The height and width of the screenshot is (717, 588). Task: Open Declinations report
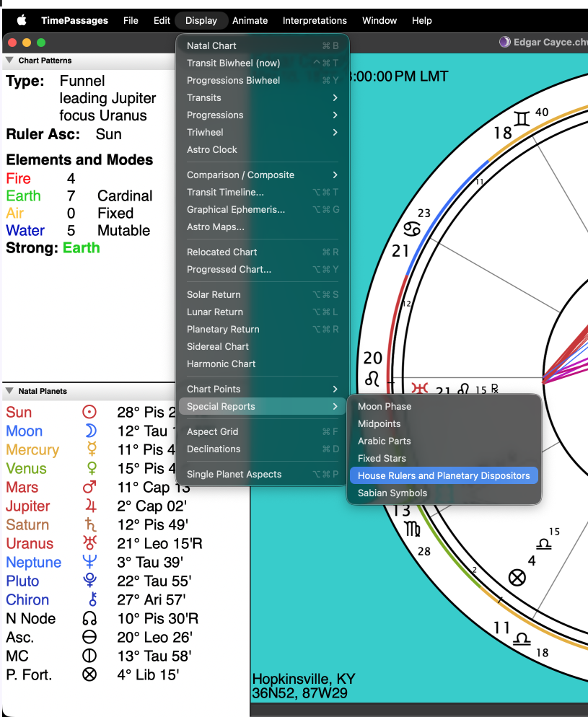pos(262,449)
